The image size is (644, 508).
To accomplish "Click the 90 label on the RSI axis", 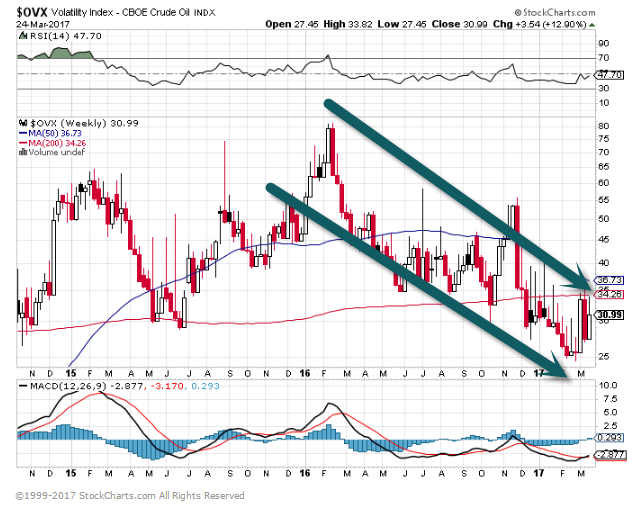I will click(604, 44).
